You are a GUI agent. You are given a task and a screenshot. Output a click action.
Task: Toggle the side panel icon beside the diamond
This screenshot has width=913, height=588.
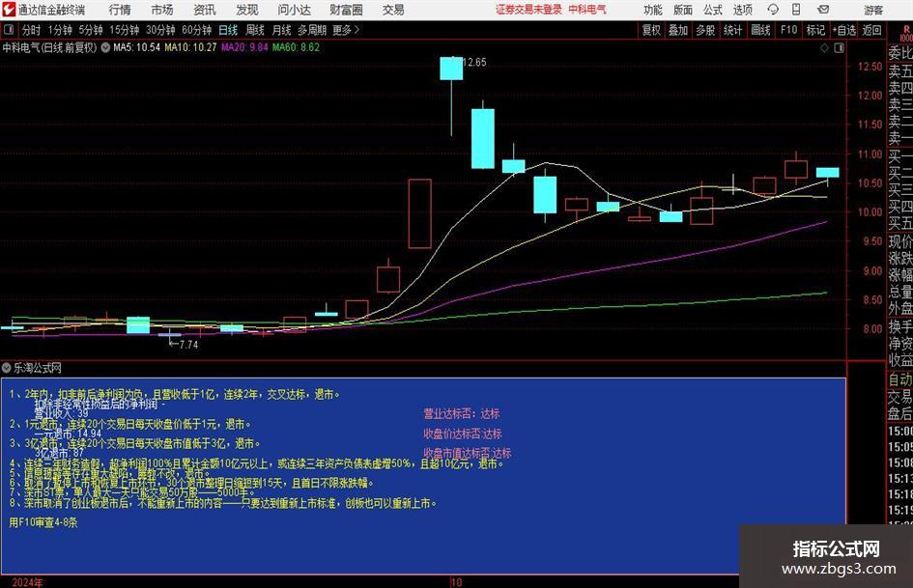point(839,47)
